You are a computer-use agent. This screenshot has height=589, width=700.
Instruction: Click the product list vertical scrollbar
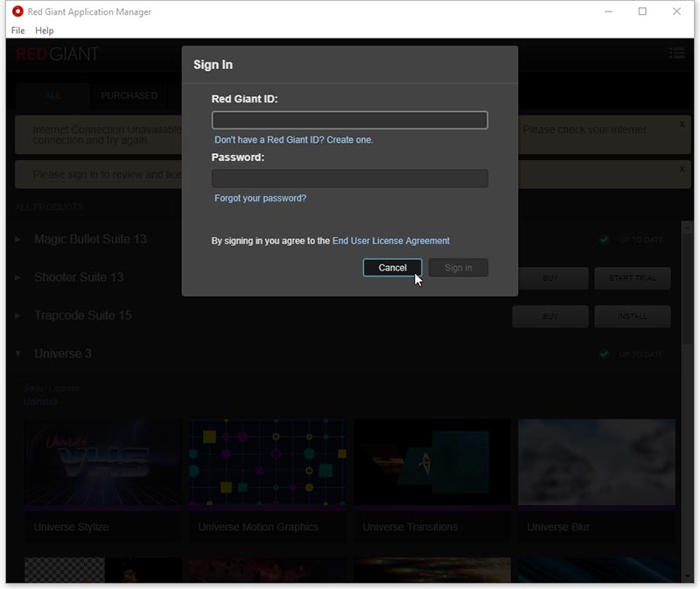[x=688, y=288]
